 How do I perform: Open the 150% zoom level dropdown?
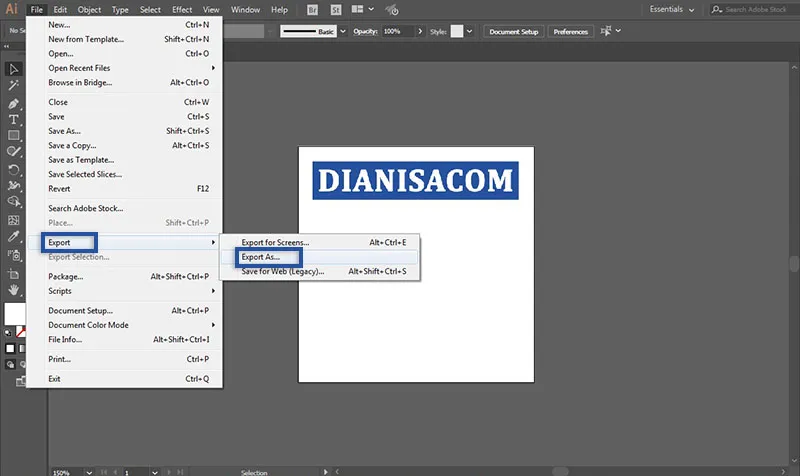point(89,472)
